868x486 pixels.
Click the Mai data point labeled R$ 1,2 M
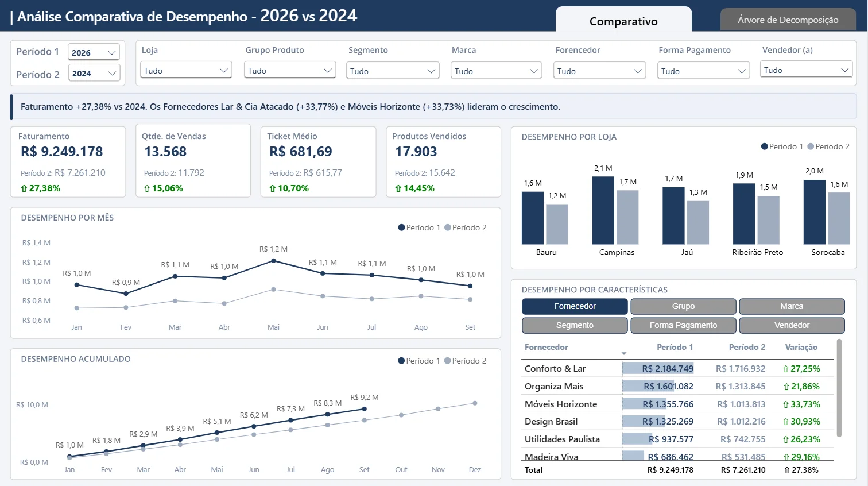pyautogui.click(x=273, y=261)
